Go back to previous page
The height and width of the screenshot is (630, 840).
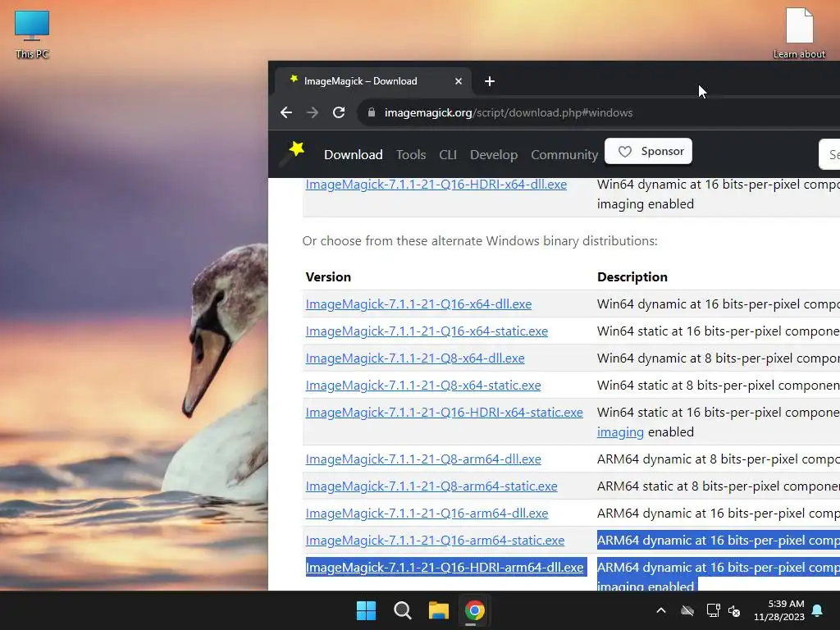pyautogui.click(x=286, y=112)
